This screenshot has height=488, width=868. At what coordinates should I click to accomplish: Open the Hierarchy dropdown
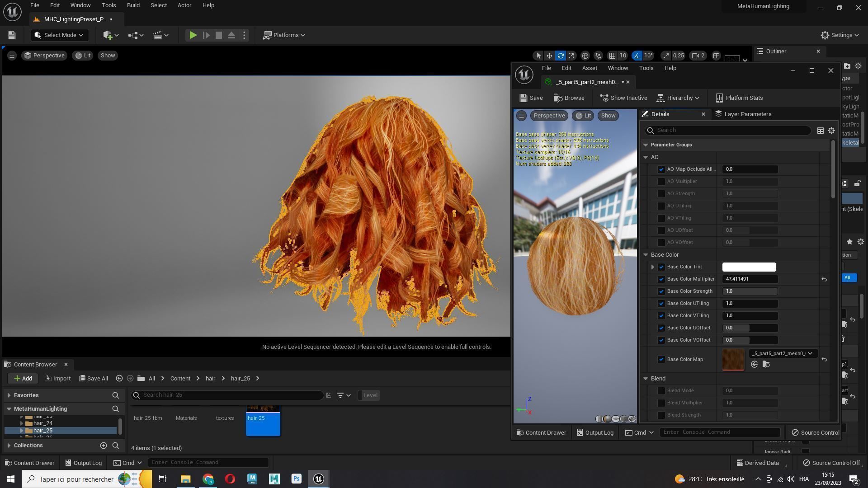pos(678,98)
